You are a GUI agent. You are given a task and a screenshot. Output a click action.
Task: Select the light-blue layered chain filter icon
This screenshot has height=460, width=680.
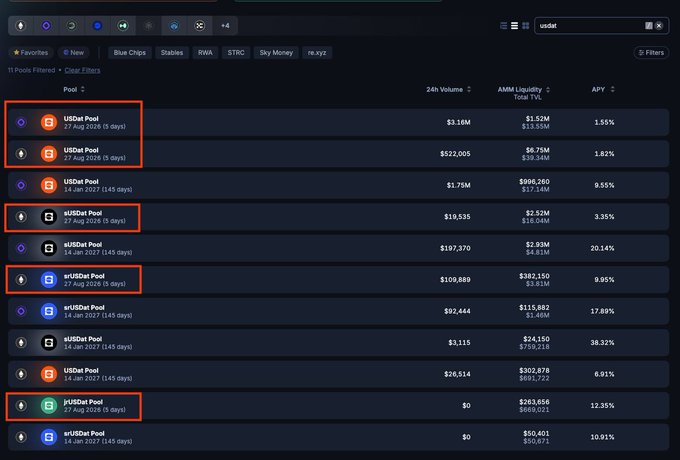point(174,26)
